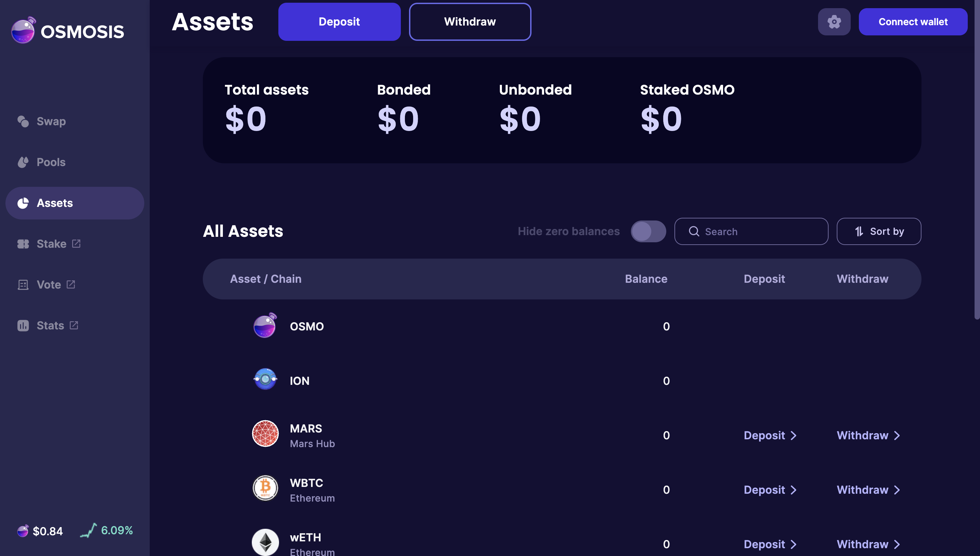Viewport: 980px width, 556px height.
Task: Open the Pools section
Action: coord(23,162)
